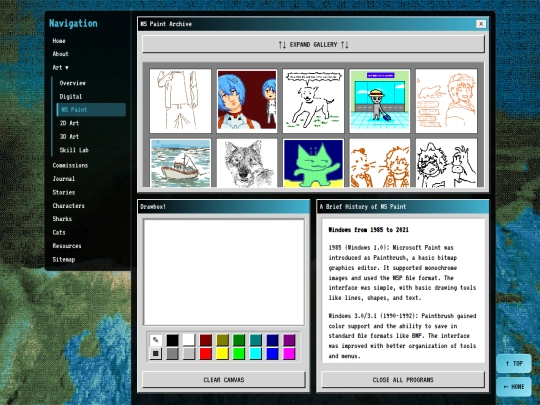Open the wolf sketch thumbnail
Screen dimensions: 540x405
click(247, 163)
